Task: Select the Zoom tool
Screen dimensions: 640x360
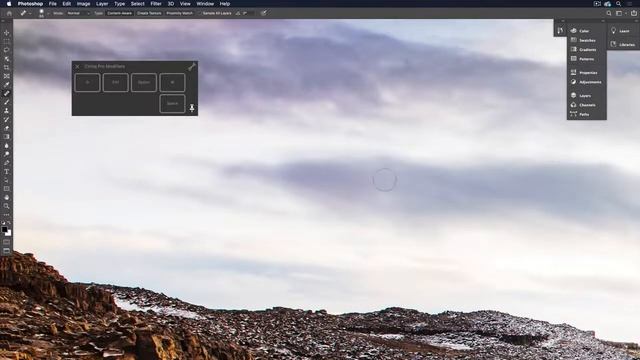Action: [7, 206]
